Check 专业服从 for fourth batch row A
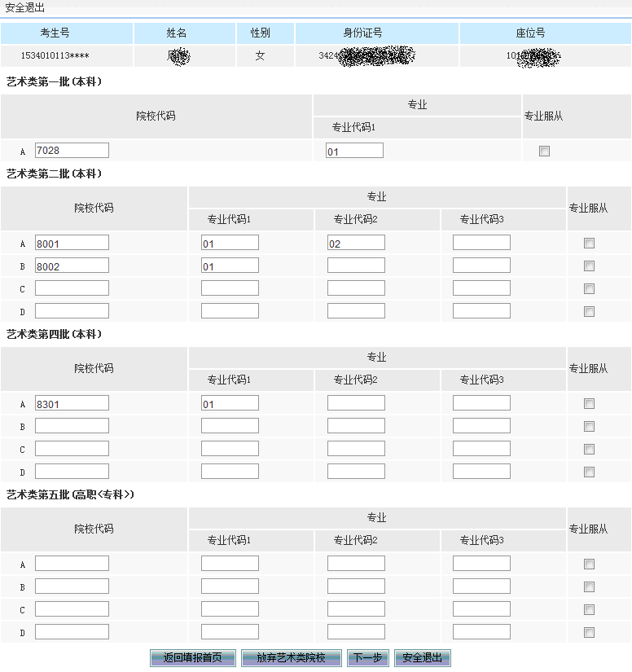632x672 pixels. (589, 403)
